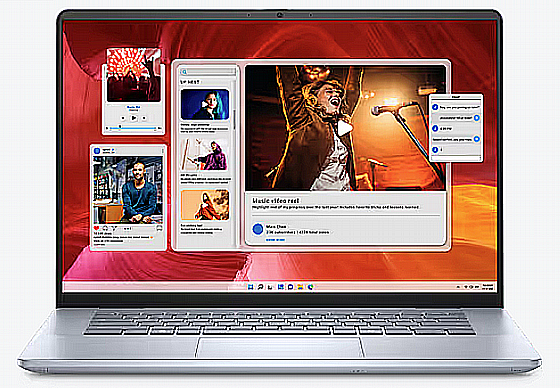The height and width of the screenshot is (388, 560).
Task: Click the share icon under photo post
Action: tap(114, 228)
